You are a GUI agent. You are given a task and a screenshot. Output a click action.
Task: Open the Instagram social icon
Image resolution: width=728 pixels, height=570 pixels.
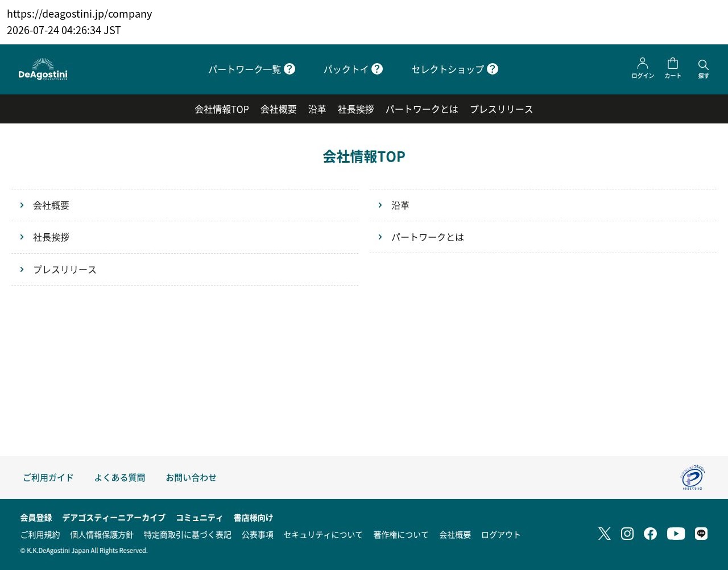(627, 534)
